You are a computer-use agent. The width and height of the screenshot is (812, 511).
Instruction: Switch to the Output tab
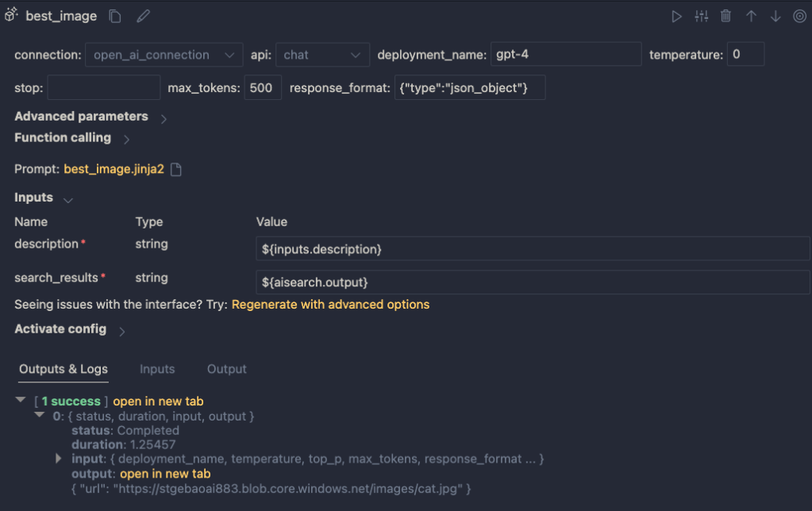[x=226, y=369]
